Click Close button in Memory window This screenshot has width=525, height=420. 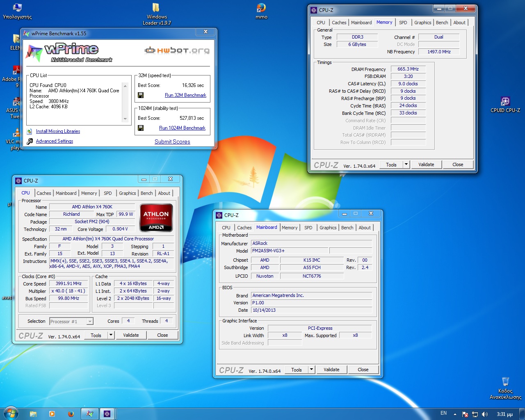458,164
